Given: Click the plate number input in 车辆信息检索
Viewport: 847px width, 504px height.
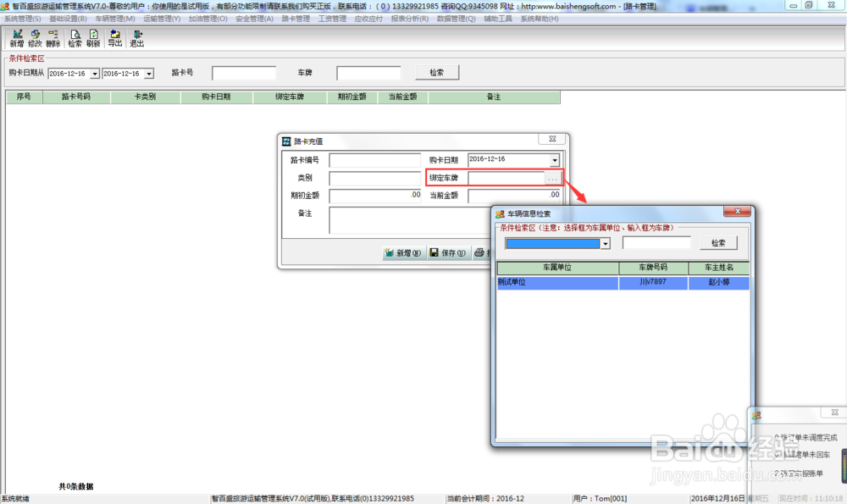Looking at the screenshot, I should click(656, 243).
